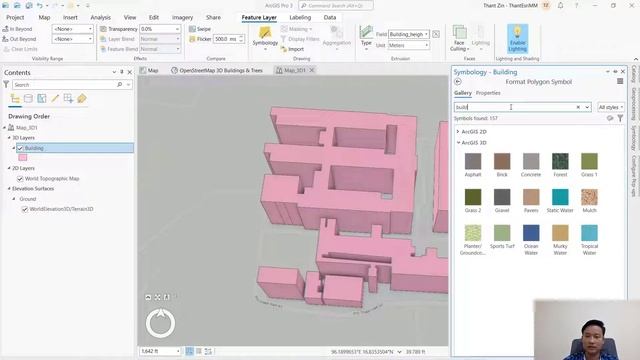Click the Building layer pink symbol swatch
Image resolution: width=640 pixels, height=360 pixels.
pyautogui.click(x=23, y=158)
